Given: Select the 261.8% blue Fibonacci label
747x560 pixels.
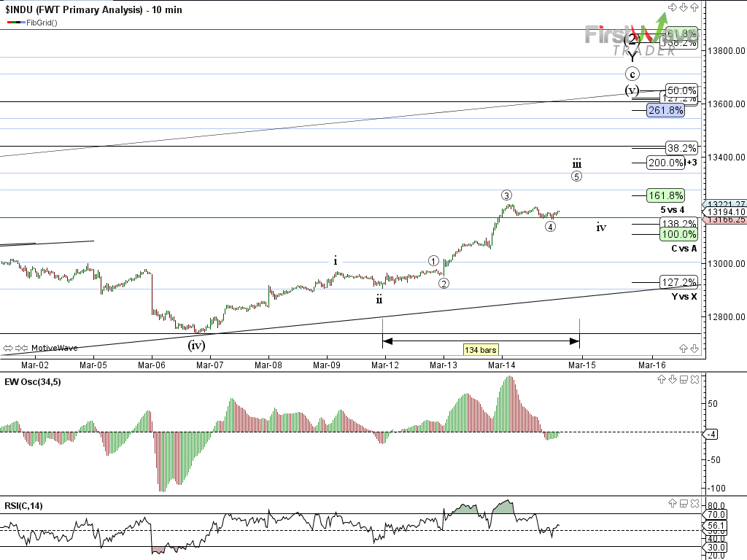Looking at the screenshot, I should coord(665,110).
